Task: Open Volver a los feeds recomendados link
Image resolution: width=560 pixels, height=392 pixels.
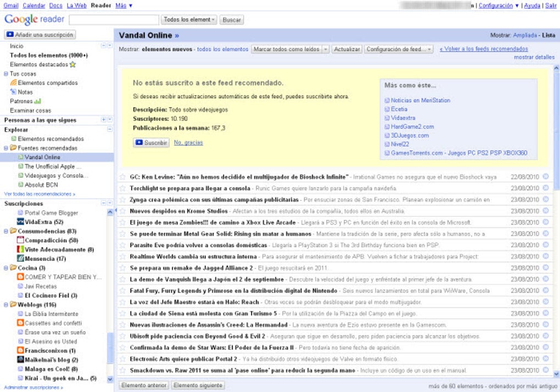Action: [484, 49]
